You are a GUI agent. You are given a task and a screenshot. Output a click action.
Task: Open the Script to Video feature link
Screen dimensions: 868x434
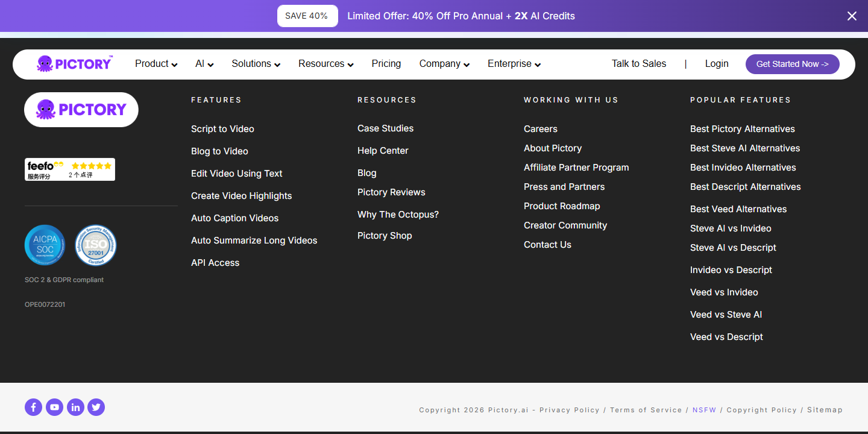[222, 129]
